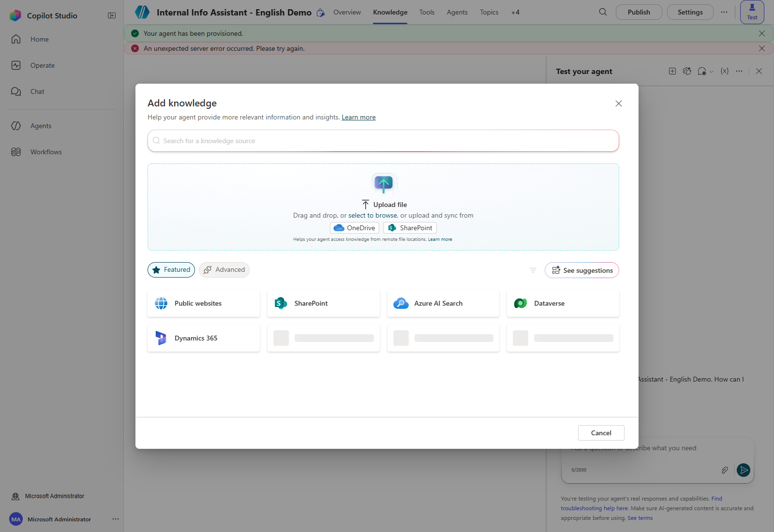The height and width of the screenshot is (532, 774).
Task: Open the variables {x} icon in test pane
Action: [x=724, y=71]
